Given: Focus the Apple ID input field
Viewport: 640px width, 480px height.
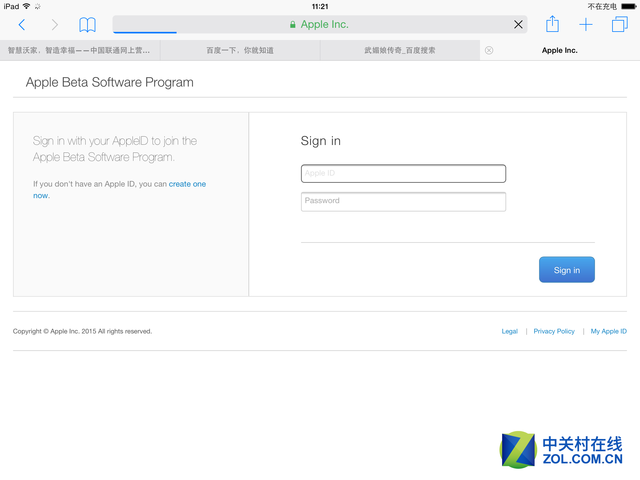Looking at the screenshot, I should [x=403, y=173].
